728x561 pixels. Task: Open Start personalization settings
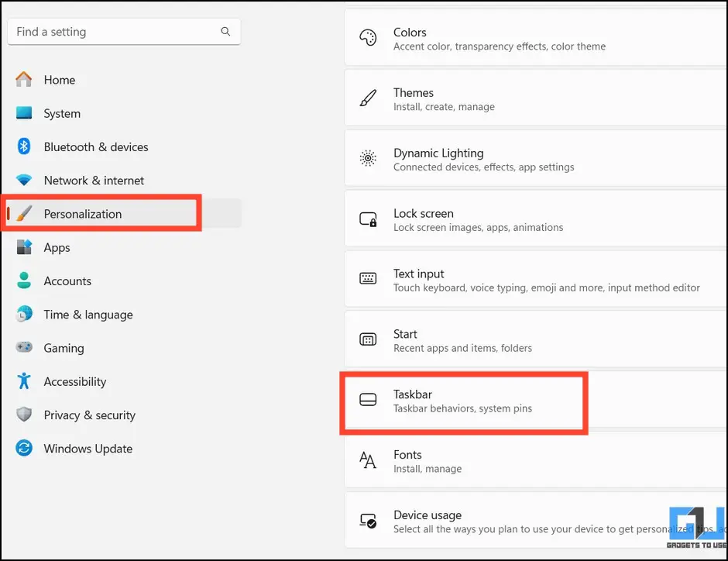[x=536, y=339]
